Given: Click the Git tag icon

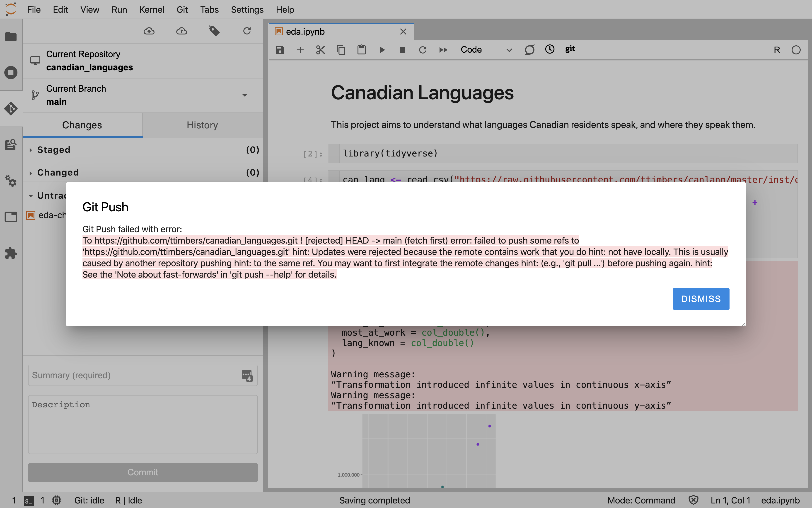Looking at the screenshot, I should coord(214,31).
